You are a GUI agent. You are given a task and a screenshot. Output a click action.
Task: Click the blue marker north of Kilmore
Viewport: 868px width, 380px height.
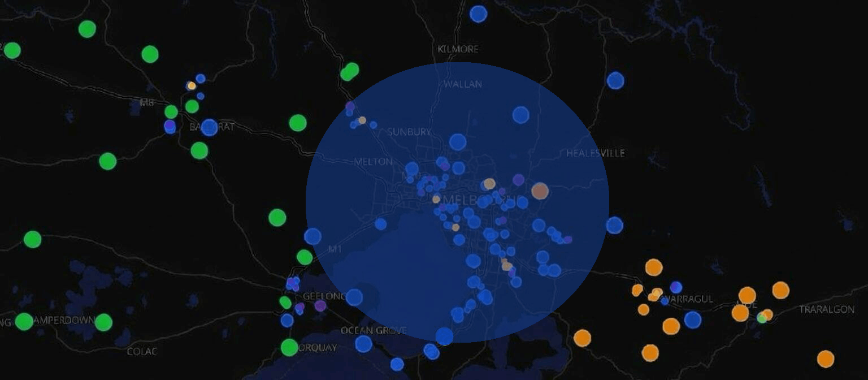(x=478, y=14)
